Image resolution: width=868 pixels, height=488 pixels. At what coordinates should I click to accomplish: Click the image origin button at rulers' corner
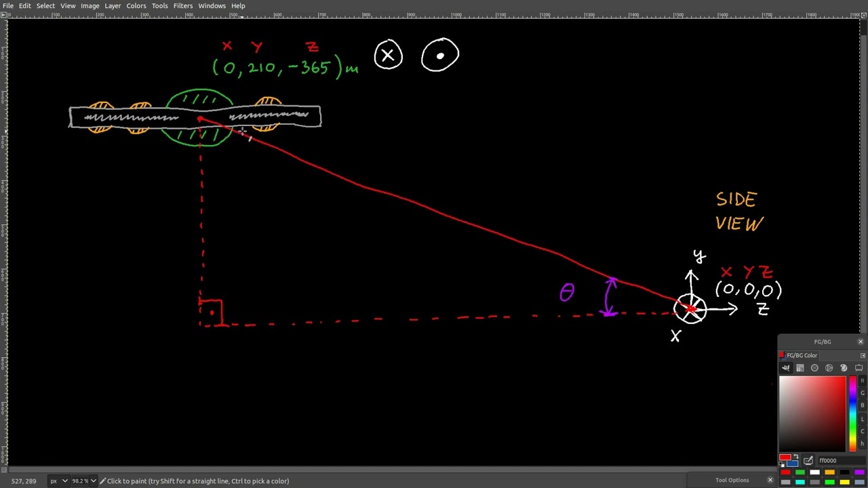(3, 15)
